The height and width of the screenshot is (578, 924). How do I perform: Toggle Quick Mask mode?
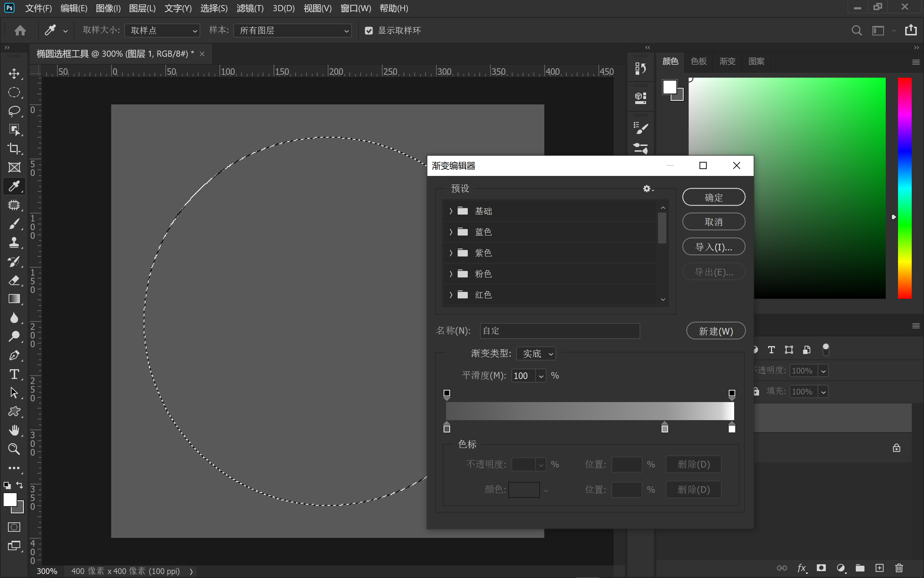(x=14, y=527)
